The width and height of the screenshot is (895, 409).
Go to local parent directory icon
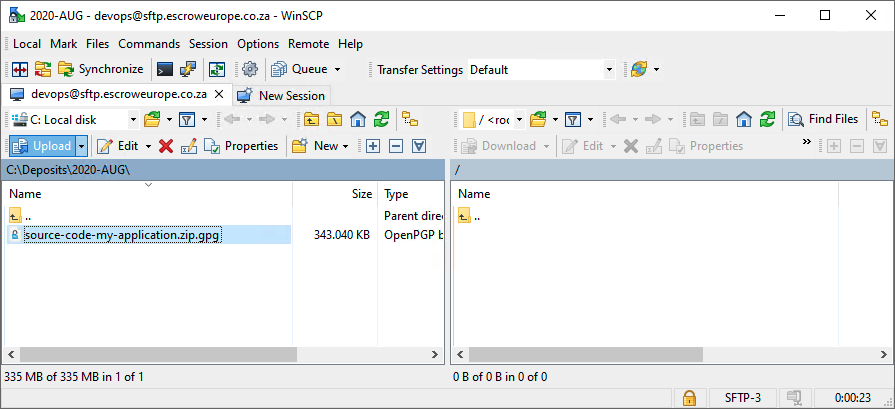pos(311,120)
